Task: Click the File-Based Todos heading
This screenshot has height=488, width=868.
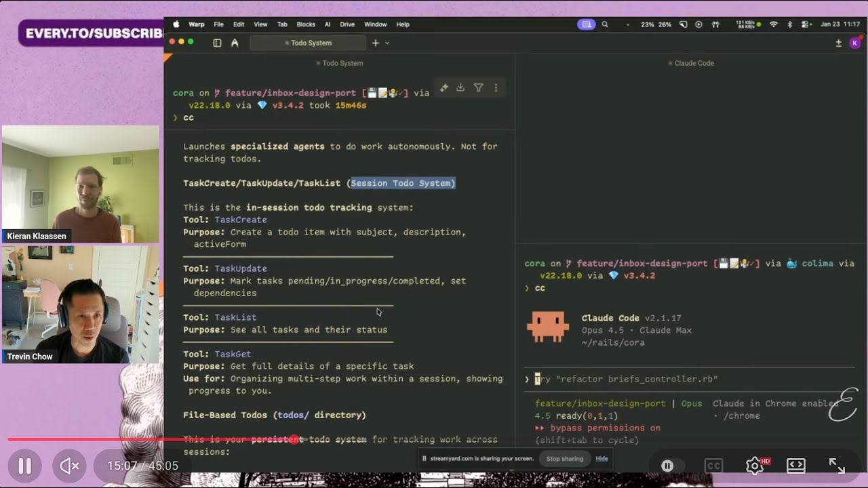Action: click(275, 415)
